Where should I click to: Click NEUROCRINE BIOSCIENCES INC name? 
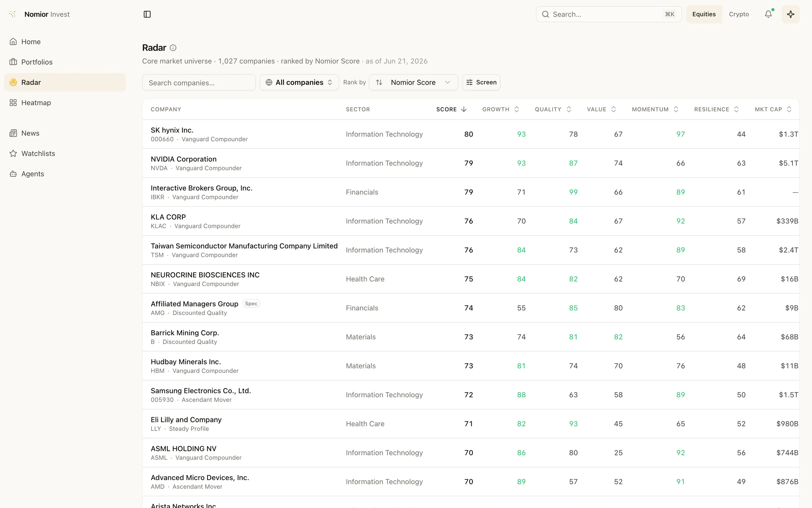205,275
